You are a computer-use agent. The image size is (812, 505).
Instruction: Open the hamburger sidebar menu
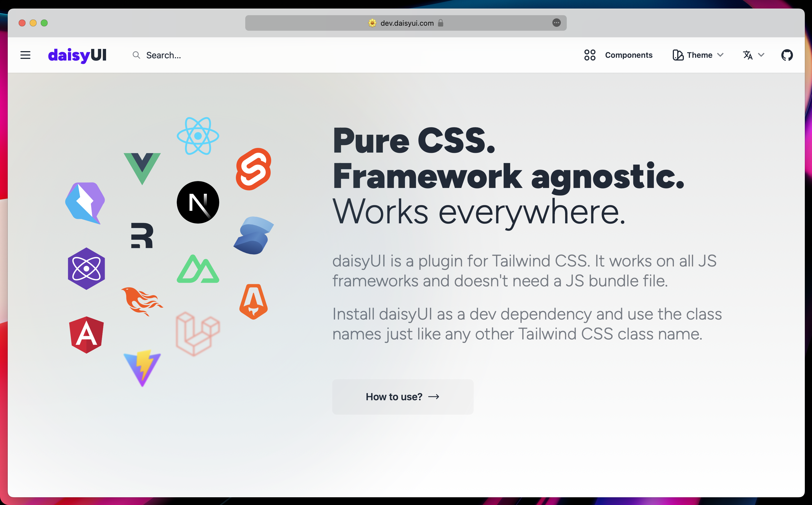click(x=25, y=55)
